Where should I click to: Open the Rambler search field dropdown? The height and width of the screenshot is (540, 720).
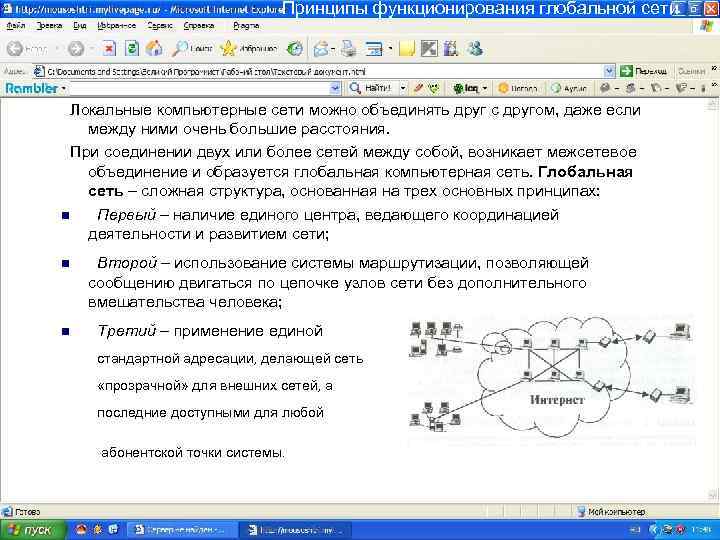tap(335, 88)
